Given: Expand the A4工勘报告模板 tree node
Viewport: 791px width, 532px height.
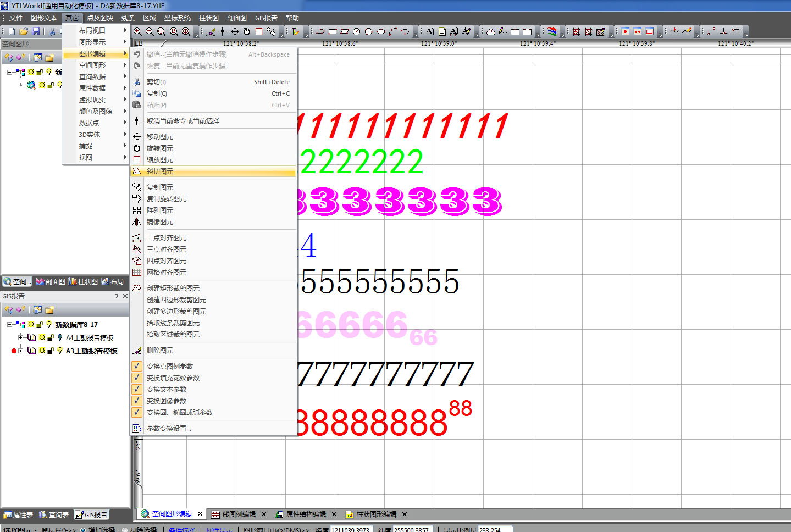Looking at the screenshot, I should [x=21, y=337].
